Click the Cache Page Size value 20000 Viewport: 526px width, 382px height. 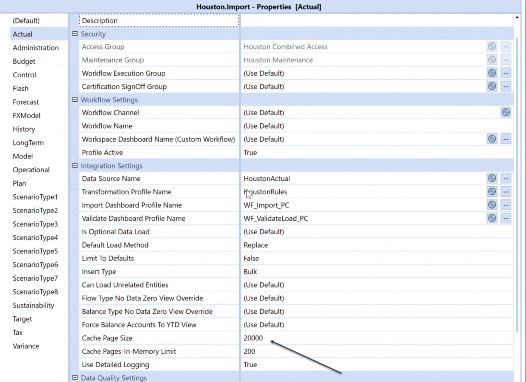[253, 338]
